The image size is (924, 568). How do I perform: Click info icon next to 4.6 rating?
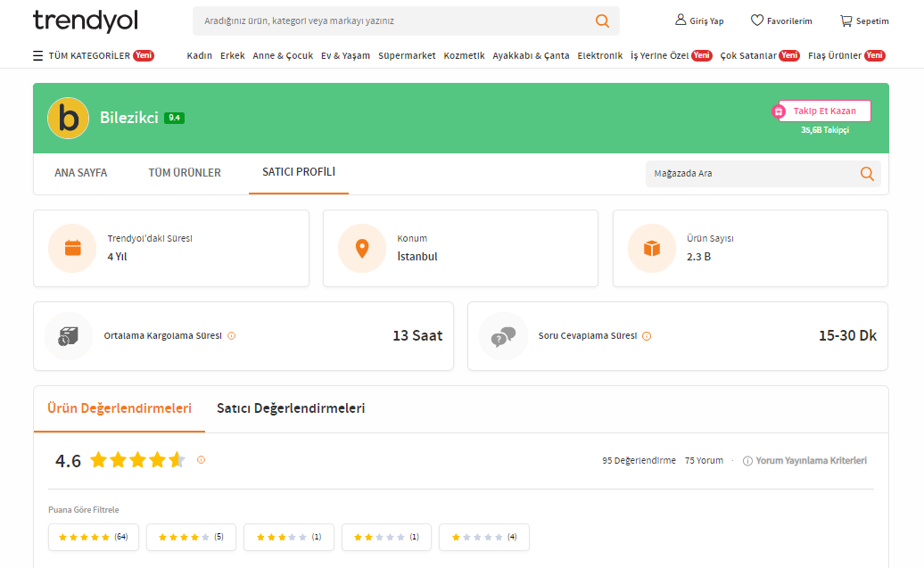[x=201, y=459]
